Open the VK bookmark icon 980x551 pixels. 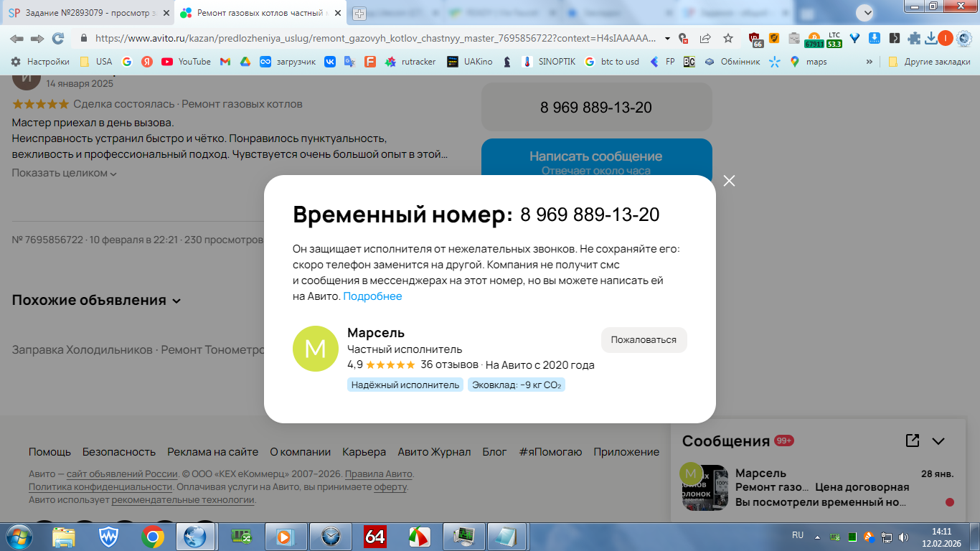pos(330,62)
